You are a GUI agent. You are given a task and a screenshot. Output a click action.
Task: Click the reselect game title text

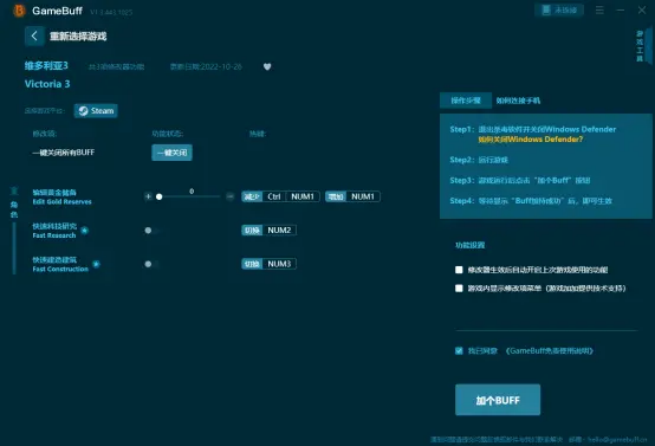pos(78,37)
